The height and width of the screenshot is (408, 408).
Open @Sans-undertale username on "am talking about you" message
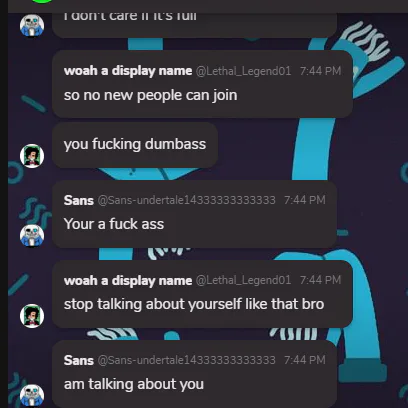point(187,360)
